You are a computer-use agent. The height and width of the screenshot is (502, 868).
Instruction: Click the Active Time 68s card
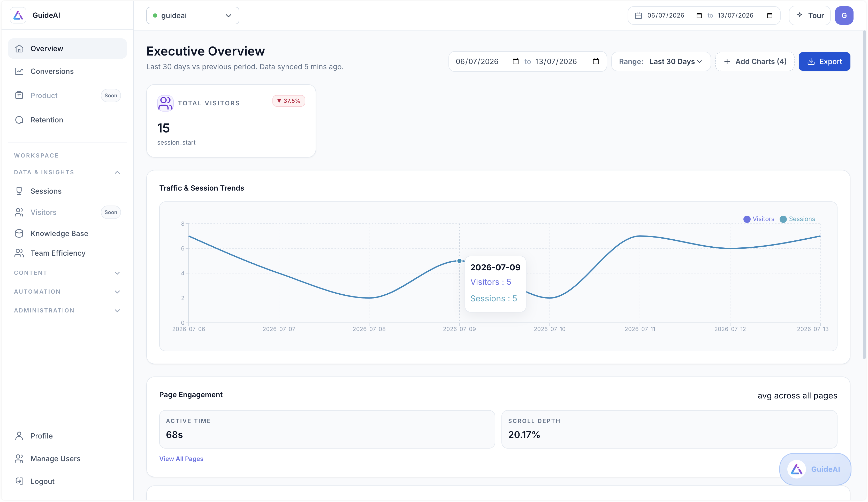[x=327, y=429]
